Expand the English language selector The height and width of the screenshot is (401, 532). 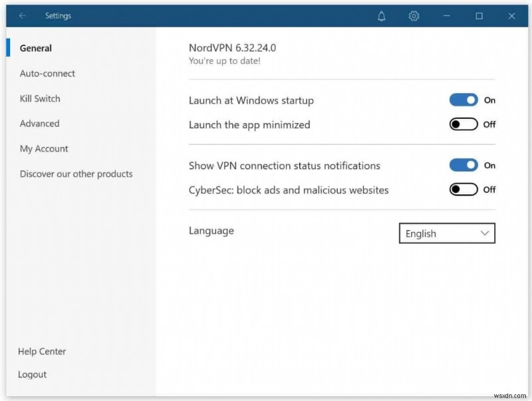pos(484,233)
